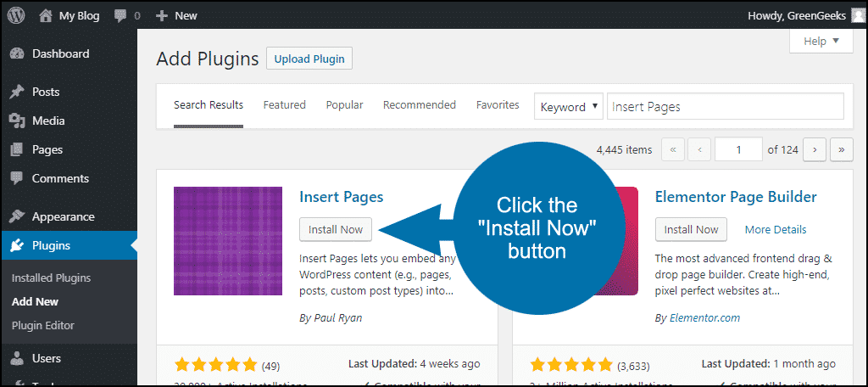Open the Dashboard menu
The image size is (868, 387).
tap(60, 53)
